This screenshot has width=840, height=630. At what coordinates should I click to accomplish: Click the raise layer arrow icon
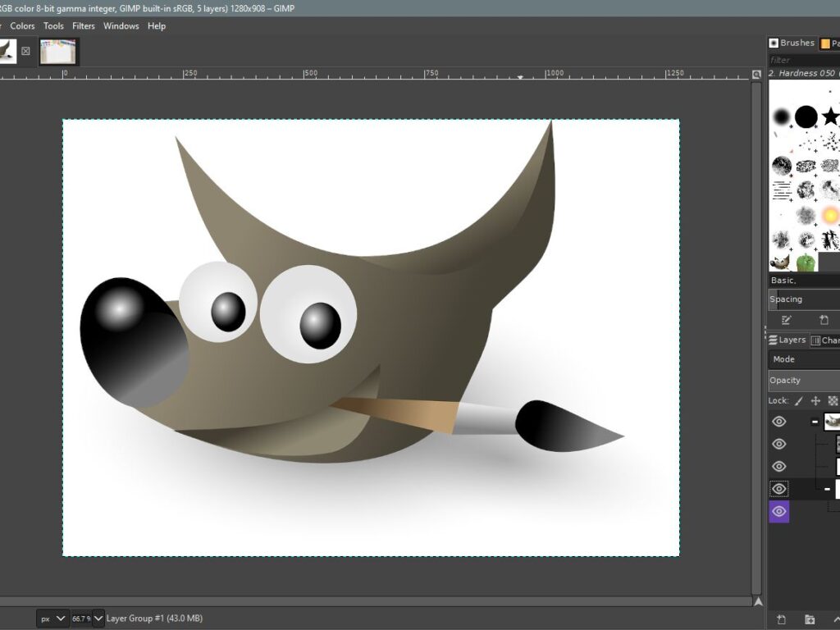click(x=836, y=620)
